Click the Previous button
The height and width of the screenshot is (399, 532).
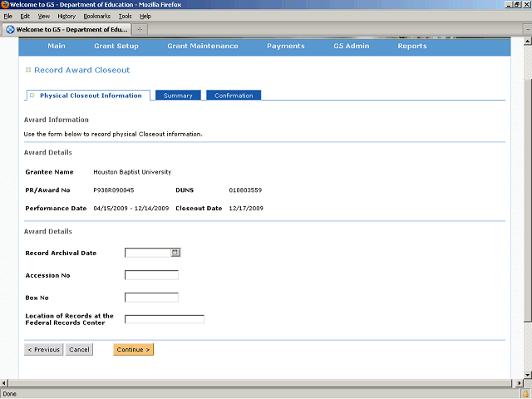pyautogui.click(x=43, y=349)
